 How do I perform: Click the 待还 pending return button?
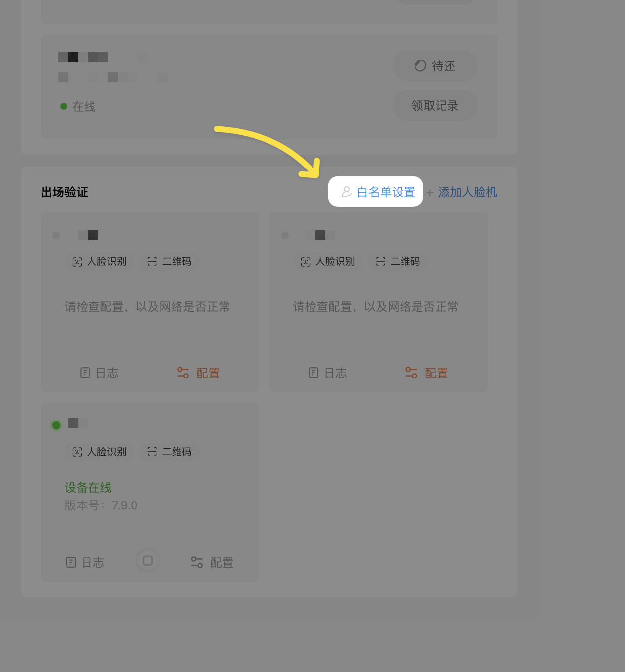tap(435, 66)
